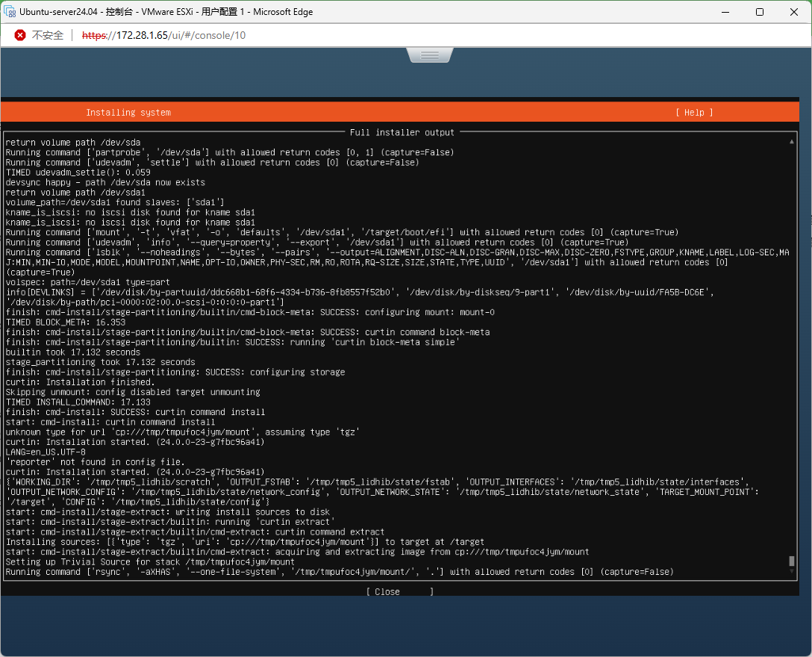The image size is (812, 657).
Task: Click the 'Full installer output' panel title
Action: (402, 132)
